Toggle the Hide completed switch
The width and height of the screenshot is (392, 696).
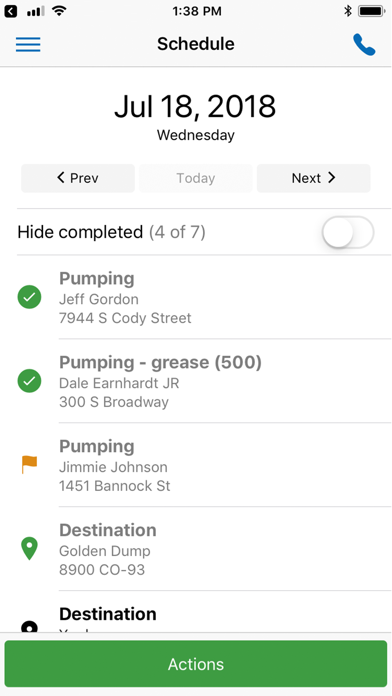click(348, 232)
